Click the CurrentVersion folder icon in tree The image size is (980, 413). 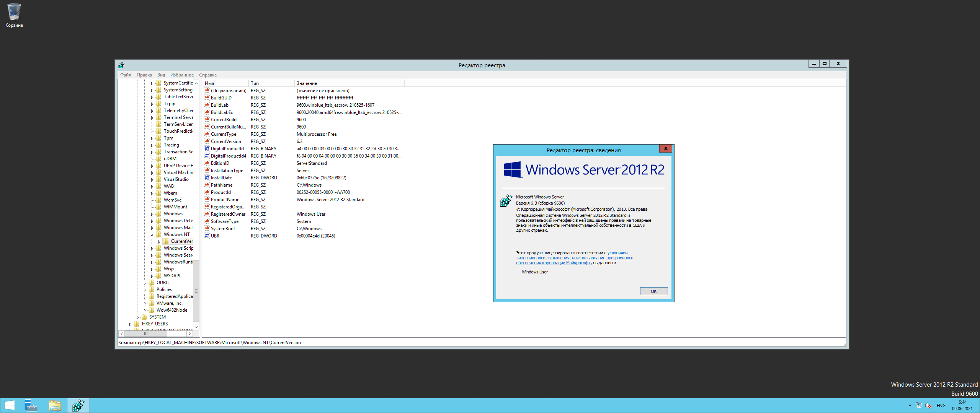tap(166, 241)
